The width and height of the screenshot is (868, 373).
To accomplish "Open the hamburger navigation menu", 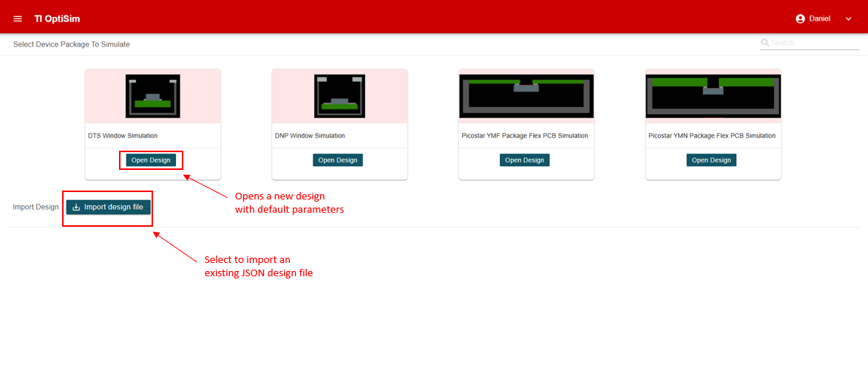I will point(18,18).
